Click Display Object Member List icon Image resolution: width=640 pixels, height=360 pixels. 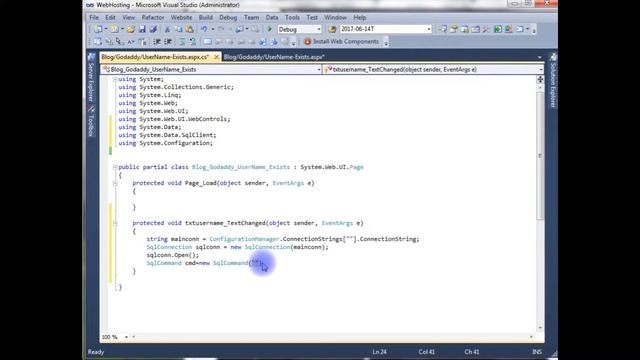coord(98,42)
